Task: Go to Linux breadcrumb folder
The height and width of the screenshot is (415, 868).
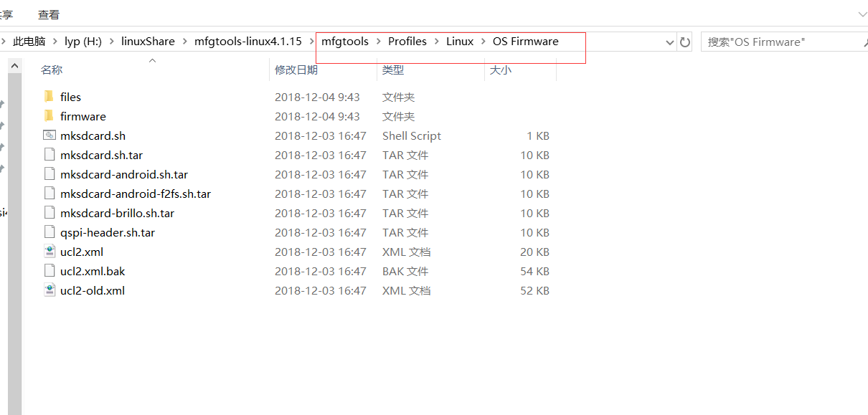Action: click(460, 42)
